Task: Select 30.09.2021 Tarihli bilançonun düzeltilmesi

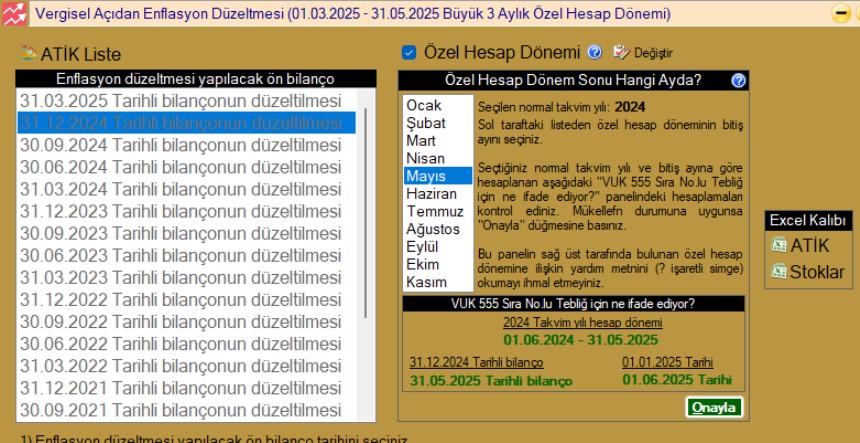Action: [186, 410]
